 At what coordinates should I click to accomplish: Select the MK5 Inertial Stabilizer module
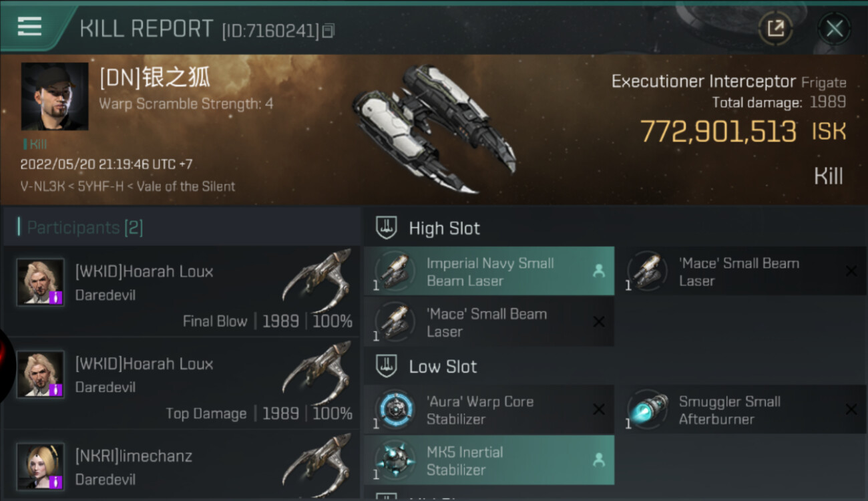[x=489, y=460]
